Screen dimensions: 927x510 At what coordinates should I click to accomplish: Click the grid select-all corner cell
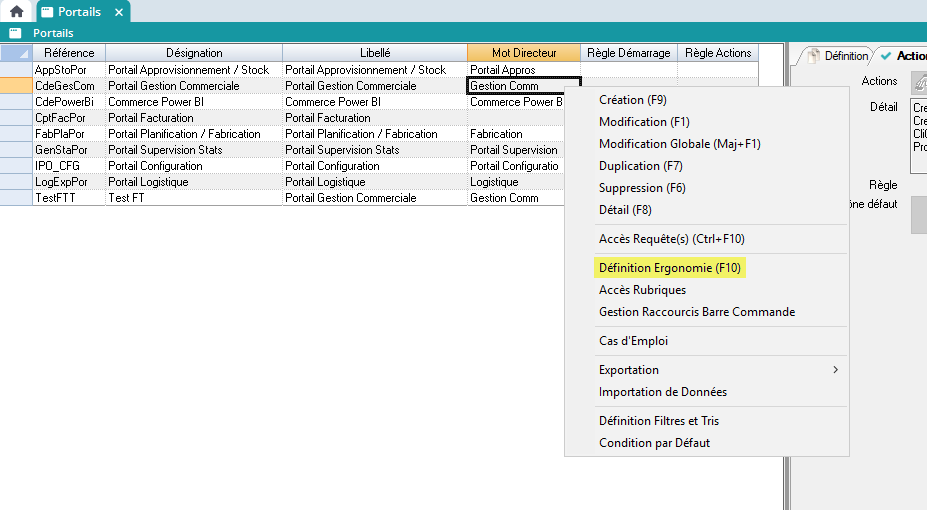point(16,53)
